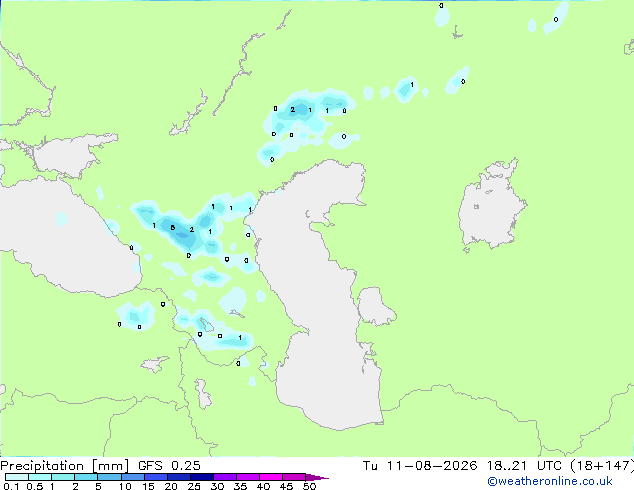Viewport: 634px width, 490px height.
Task: Click the above-50 mm arrow tip of legend
Action: pos(317,477)
